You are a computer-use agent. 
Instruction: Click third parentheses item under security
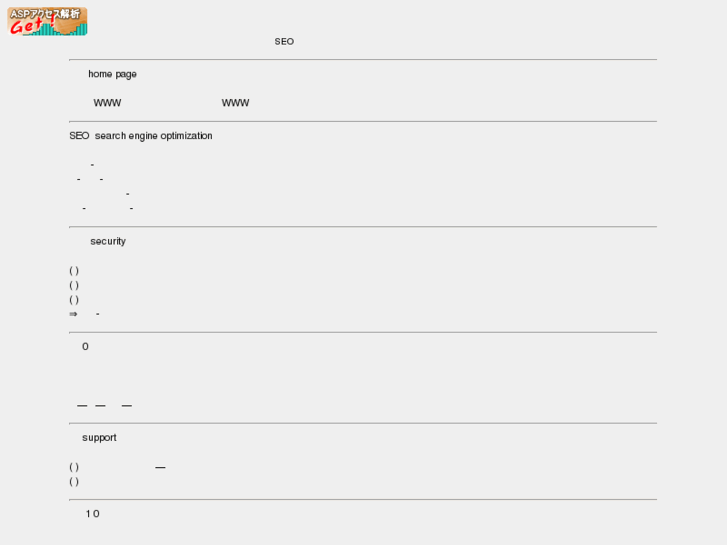pos(74,300)
